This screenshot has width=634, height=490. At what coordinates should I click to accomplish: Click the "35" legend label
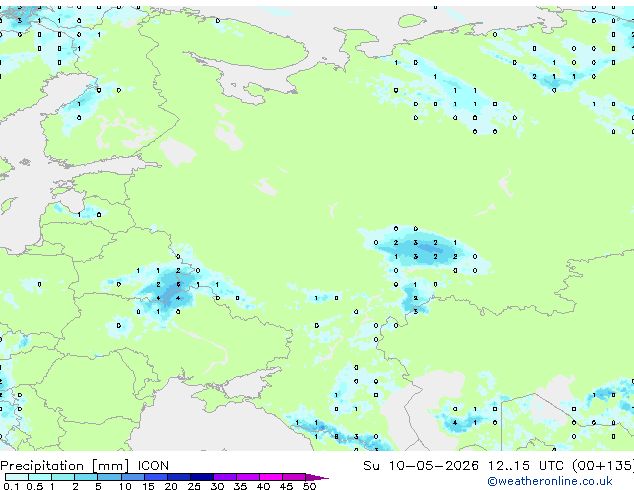[x=240, y=486]
